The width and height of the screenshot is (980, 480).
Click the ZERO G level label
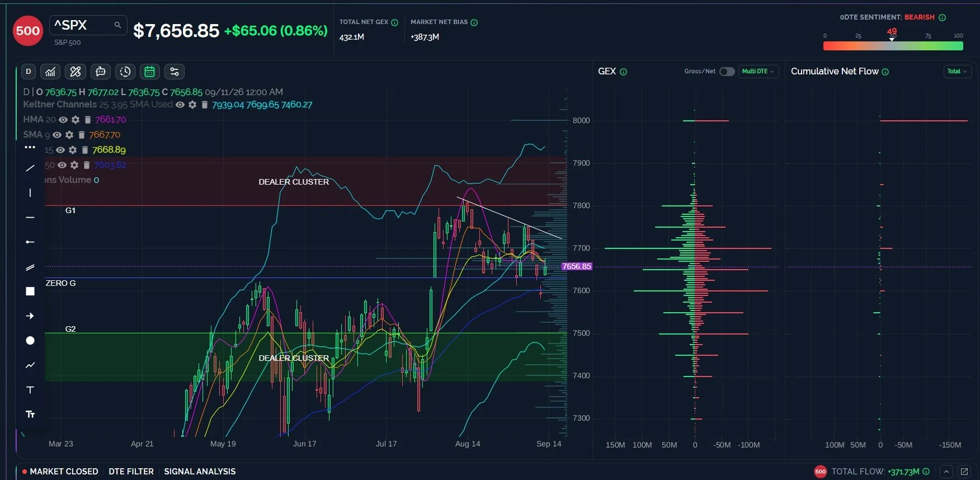(x=60, y=283)
